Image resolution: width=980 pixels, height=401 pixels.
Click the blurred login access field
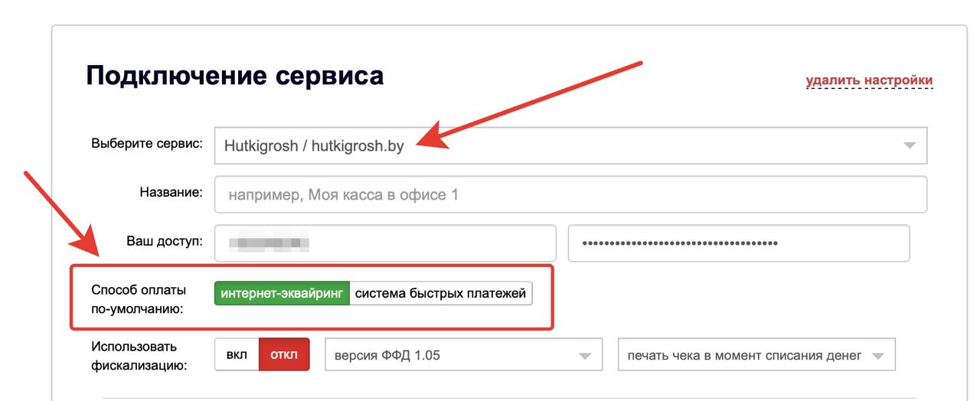[x=385, y=243]
